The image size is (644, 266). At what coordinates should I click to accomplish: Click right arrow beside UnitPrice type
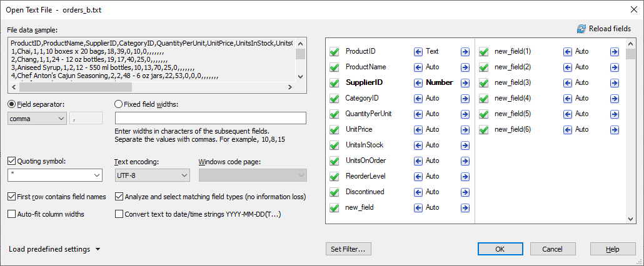465,129
